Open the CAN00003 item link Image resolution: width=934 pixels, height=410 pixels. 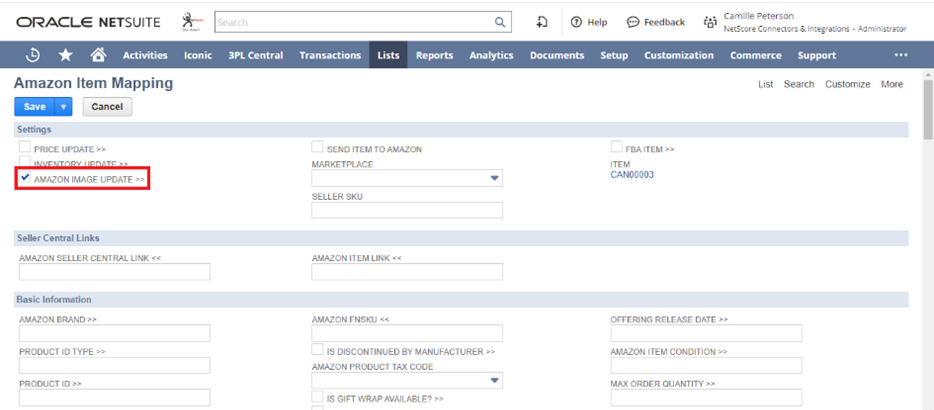632,175
